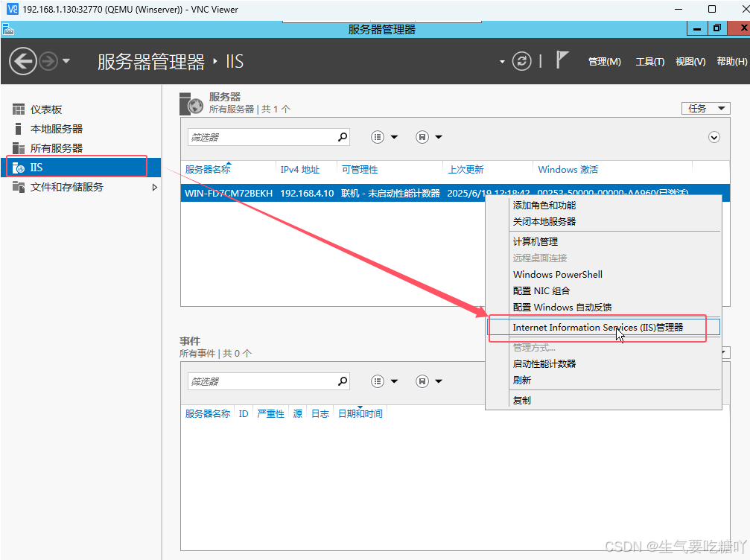Open the 视图(V) menu
Viewport: 750px width, 560px height.
coord(690,62)
